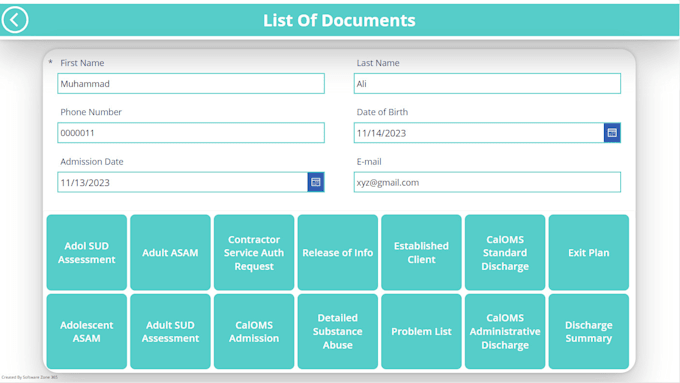Open the Discharge Summary document
Screen dimensions: 680x383
tap(589, 331)
